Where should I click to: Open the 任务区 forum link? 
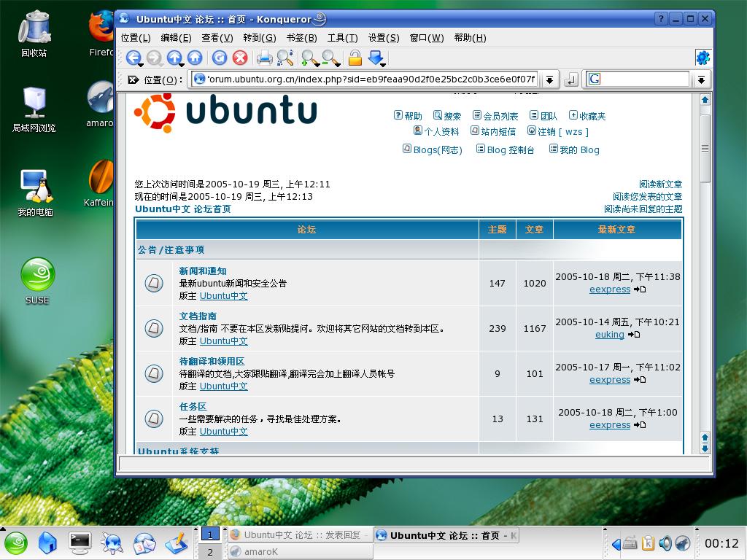pyautogui.click(x=193, y=406)
